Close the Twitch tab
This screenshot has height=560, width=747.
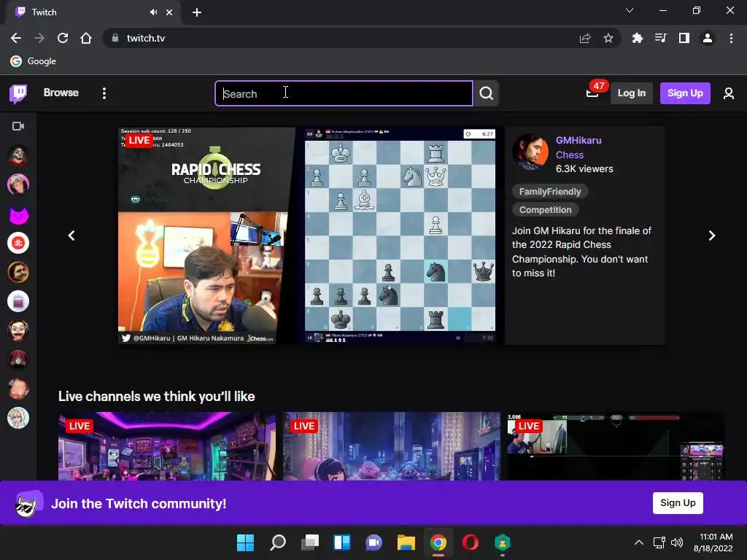click(x=169, y=12)
